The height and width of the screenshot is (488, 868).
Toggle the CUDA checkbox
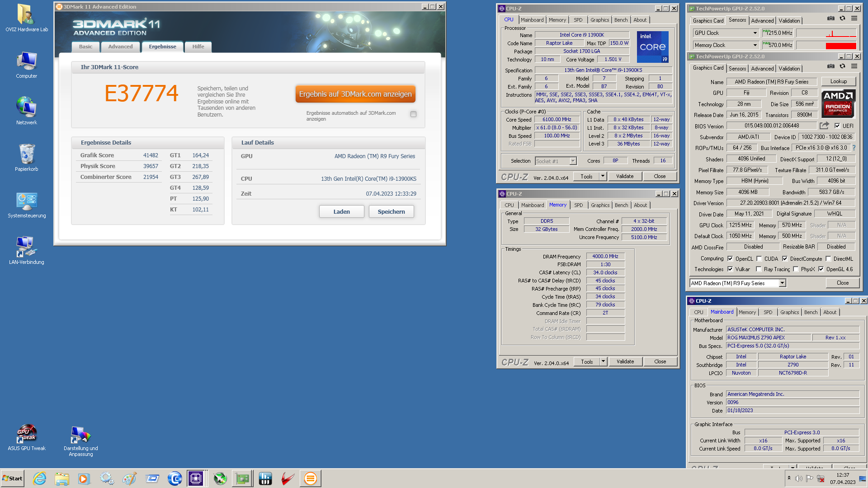point(759,259)
